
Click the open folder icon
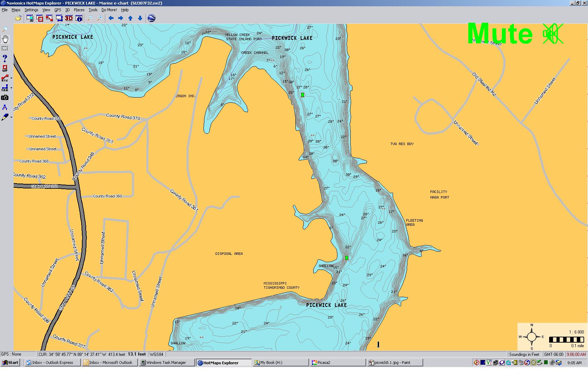[18, 19]
